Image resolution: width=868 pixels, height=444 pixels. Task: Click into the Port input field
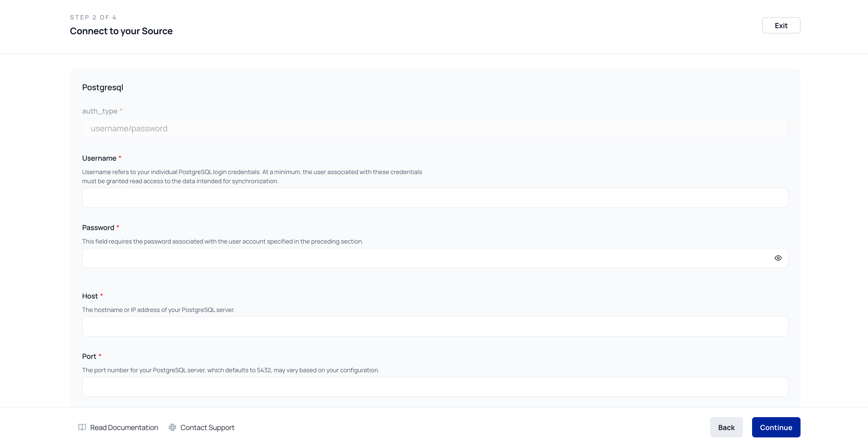click(x=435, y=386)
